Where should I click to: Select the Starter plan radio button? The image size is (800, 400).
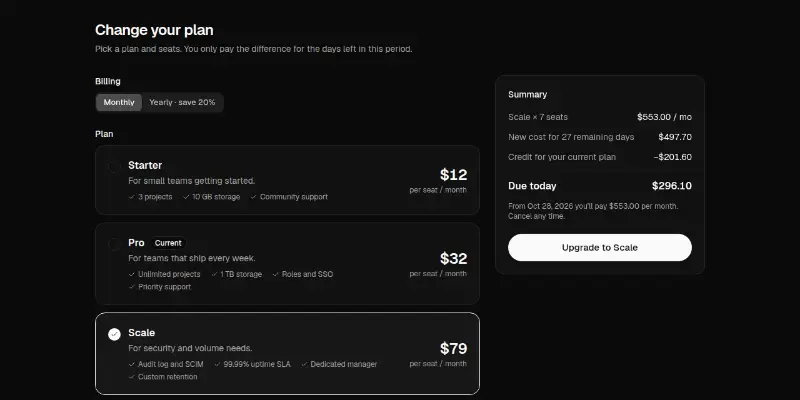(x=114, y=166)
